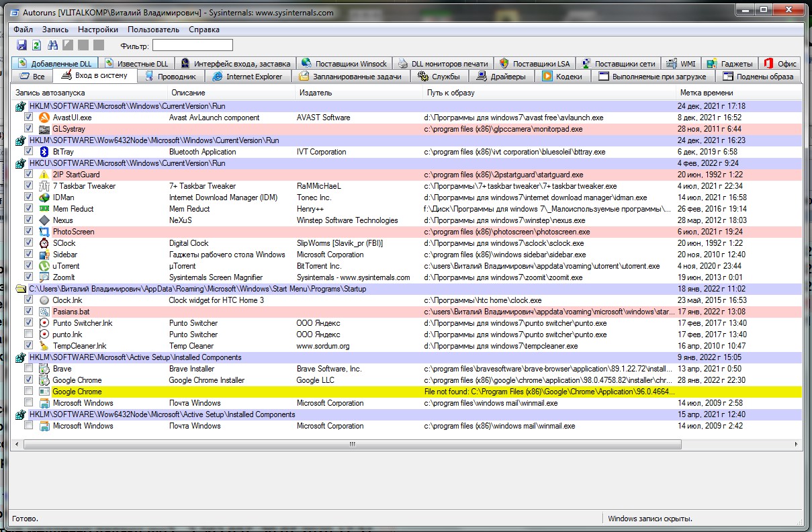This screenshot has width=812, height=532.
Task: Sort by the Описание column header
Action: [x=232, y=93]
